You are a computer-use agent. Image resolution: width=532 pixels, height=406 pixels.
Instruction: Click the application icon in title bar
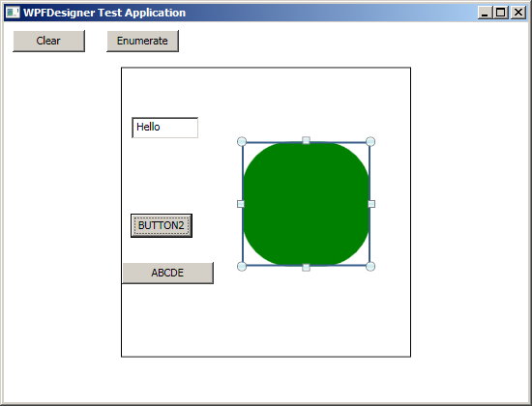click(x=13, y=13)
